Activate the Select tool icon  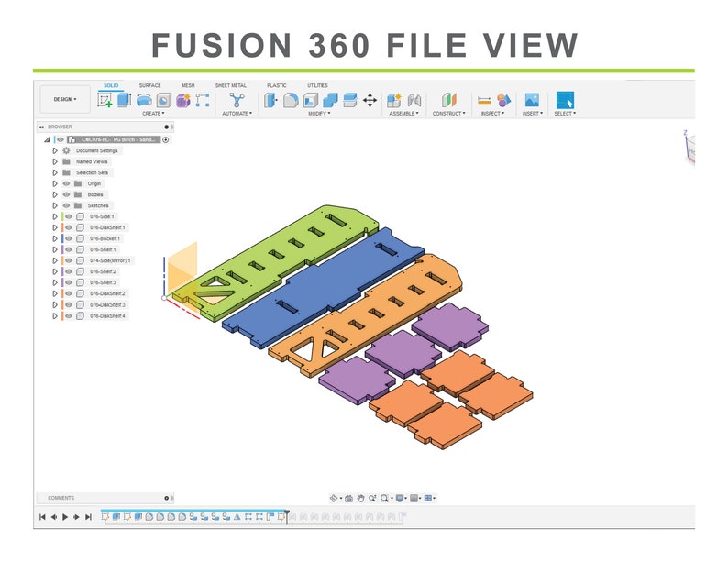point(565,100)
